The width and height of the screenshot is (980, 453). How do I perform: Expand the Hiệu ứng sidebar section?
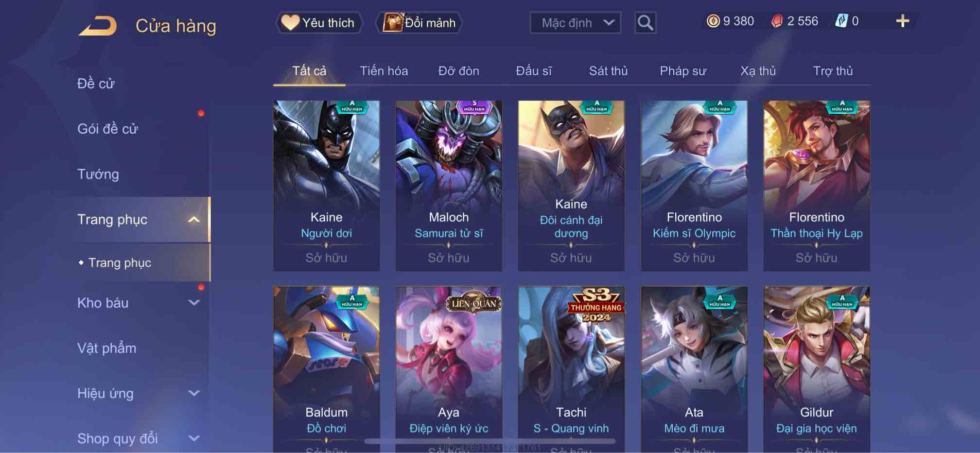tap(193, 393)
